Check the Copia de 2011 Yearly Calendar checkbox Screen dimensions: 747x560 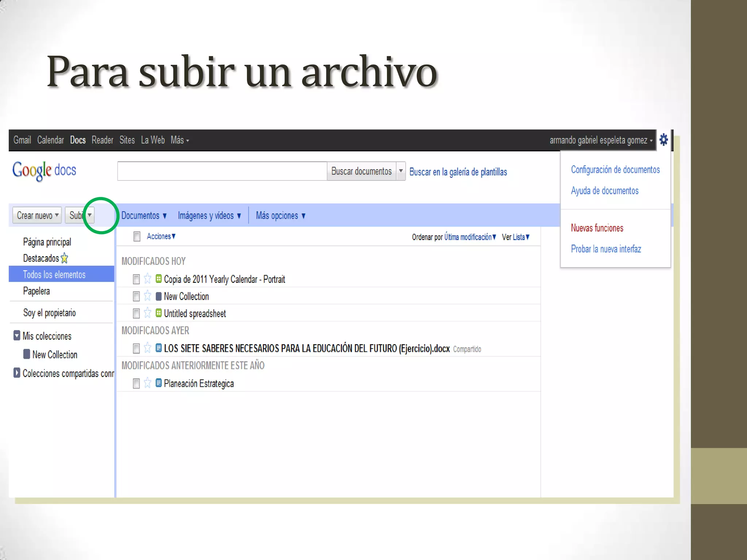[136, 279]
